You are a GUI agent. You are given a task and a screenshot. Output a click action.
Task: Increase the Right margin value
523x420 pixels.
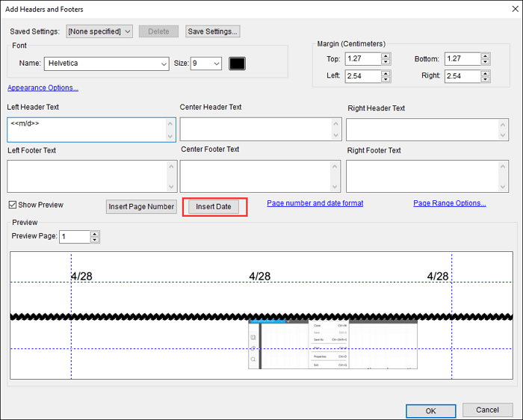pos(486,73)
